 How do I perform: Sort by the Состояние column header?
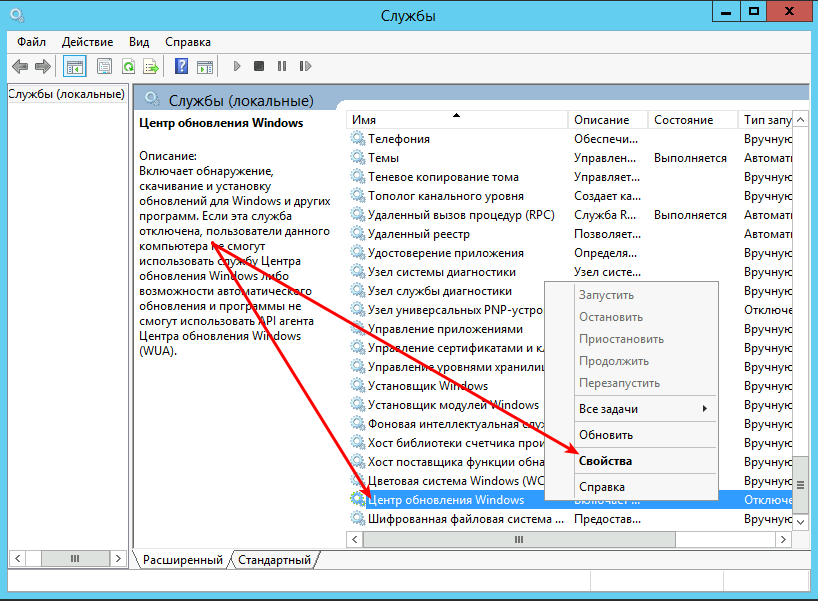point(693,119)
